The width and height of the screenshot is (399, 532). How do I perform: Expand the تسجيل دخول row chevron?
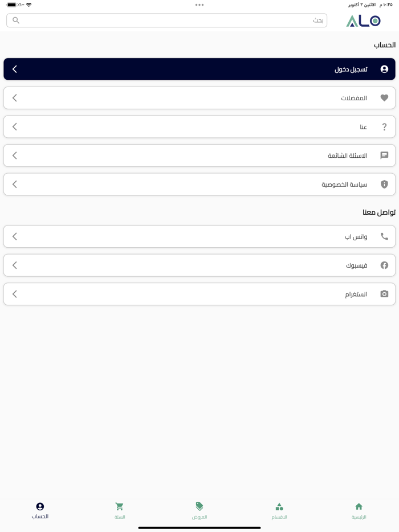click(x=15, y=69)
